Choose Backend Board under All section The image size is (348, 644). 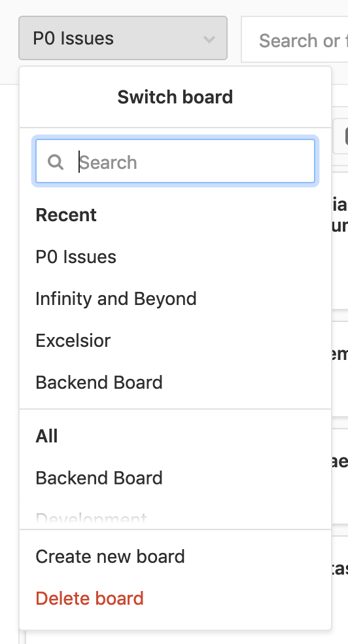tap(99, 478)
